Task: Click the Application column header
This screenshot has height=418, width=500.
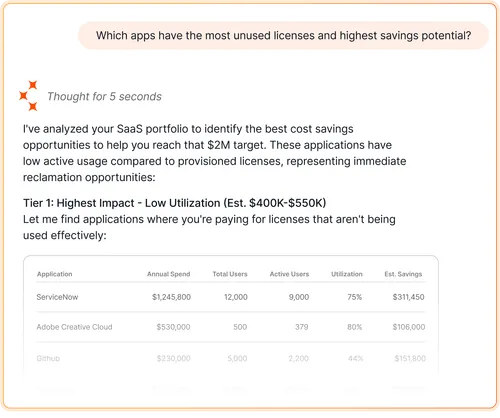Action: pyautogui.click(x=54, y=274)
